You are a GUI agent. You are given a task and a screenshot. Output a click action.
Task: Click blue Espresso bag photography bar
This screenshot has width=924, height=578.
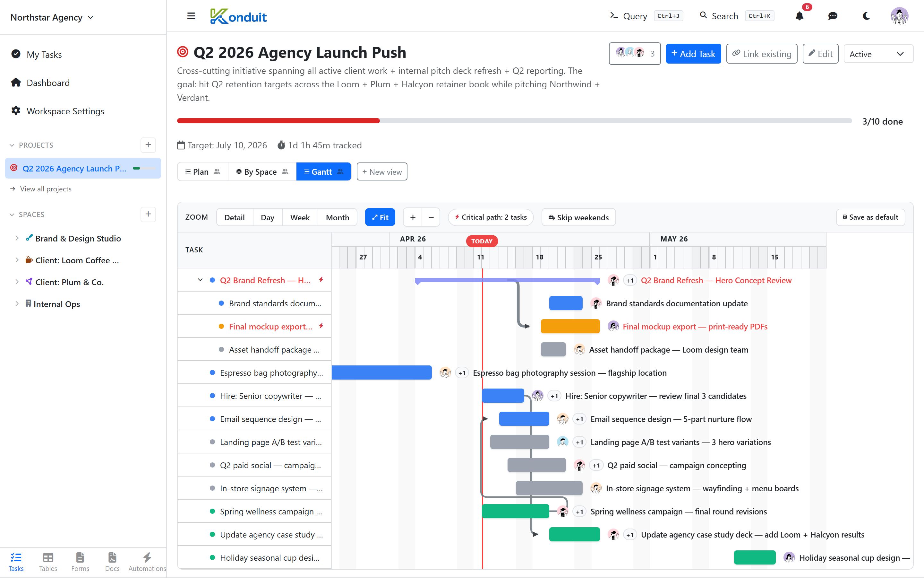pos(381,372)
